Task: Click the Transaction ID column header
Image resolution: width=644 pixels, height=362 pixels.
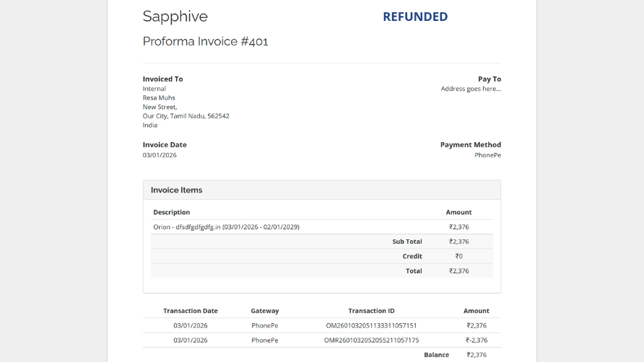Action: [x=371, y=311]
